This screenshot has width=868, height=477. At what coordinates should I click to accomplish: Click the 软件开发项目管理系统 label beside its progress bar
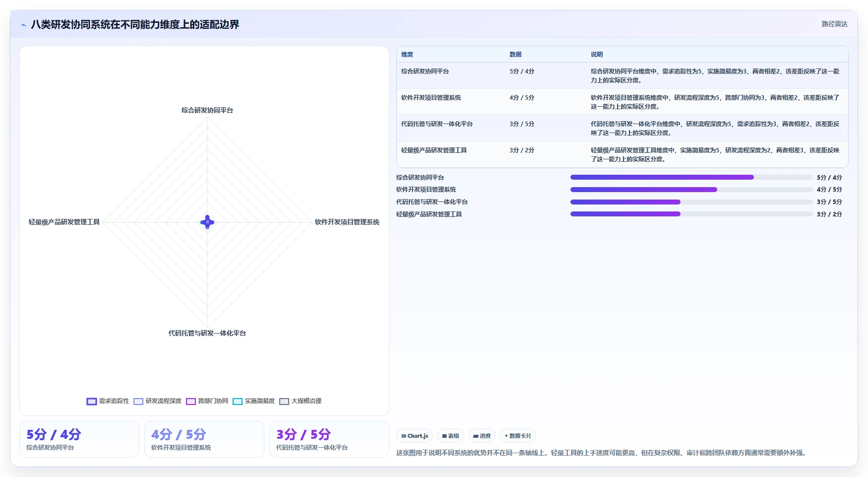(x=426, y=190)
